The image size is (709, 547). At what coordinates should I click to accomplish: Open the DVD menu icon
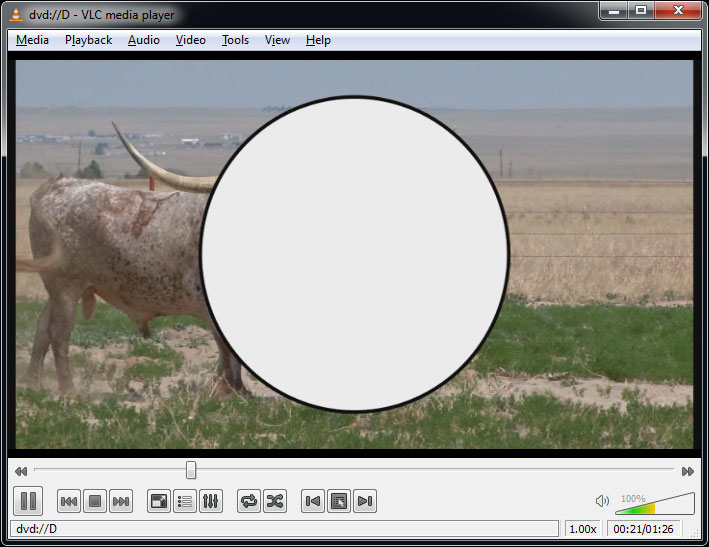click(x=339, y=501)
